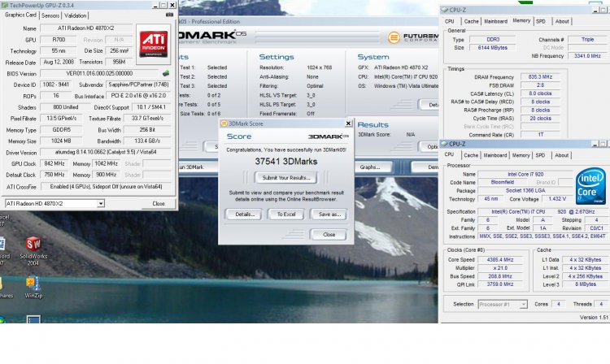
Task: Open the WinZip desktop icon
Action: tap(33, 288)
